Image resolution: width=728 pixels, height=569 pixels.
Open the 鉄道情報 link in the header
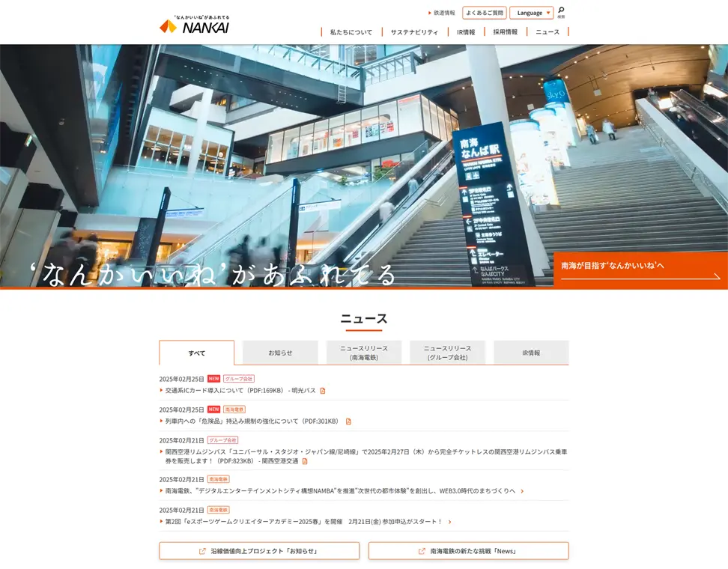click(444, 13)
